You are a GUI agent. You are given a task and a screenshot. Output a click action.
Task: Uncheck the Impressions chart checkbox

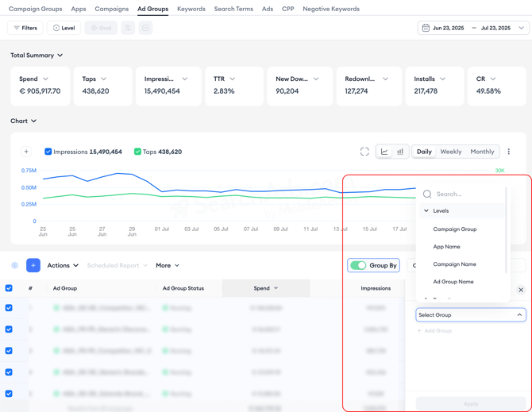pyautogui.click(x=48, y=152)
